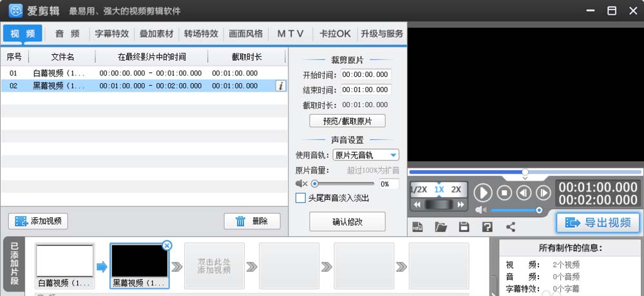Click the Stop playback button
644x296 pixels.
pyautogui.click(x=504, y=192)
